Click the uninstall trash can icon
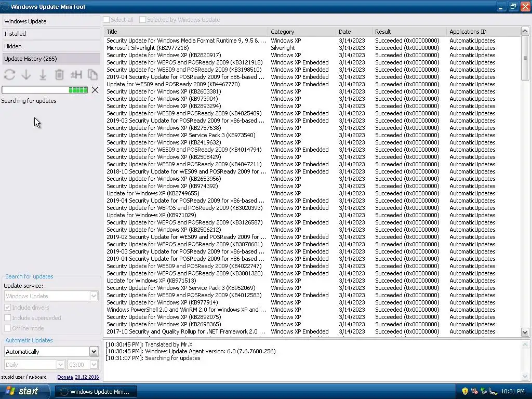532x399 pixels. coord(59,75)
